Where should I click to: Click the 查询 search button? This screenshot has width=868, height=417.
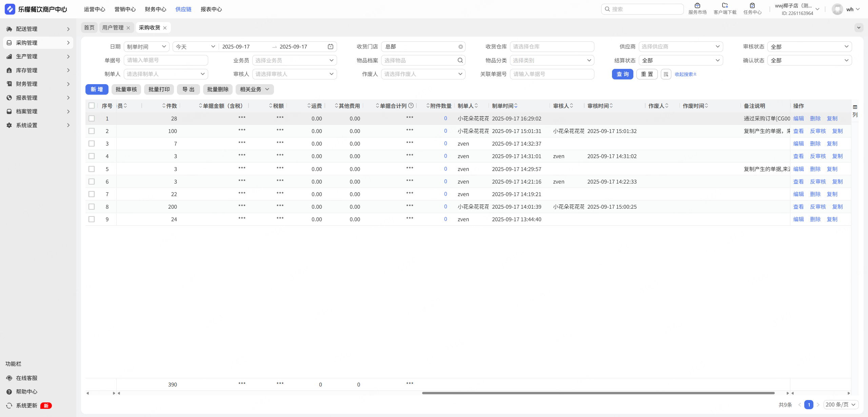coord(622,74)
